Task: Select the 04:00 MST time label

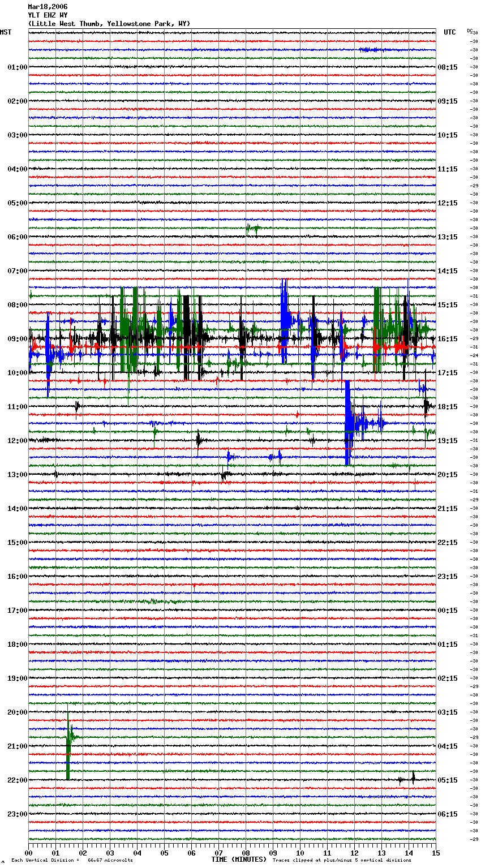Action: click(18, 169)
